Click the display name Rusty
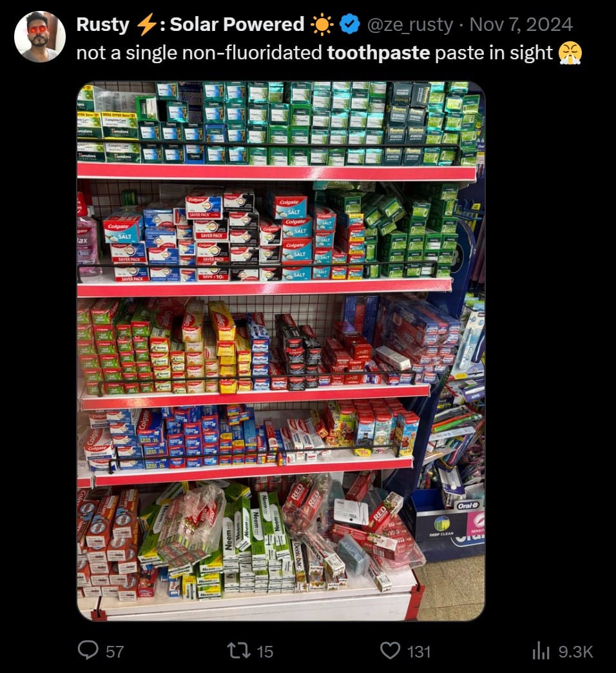The image size is (616, 673). tap(102, 24)
